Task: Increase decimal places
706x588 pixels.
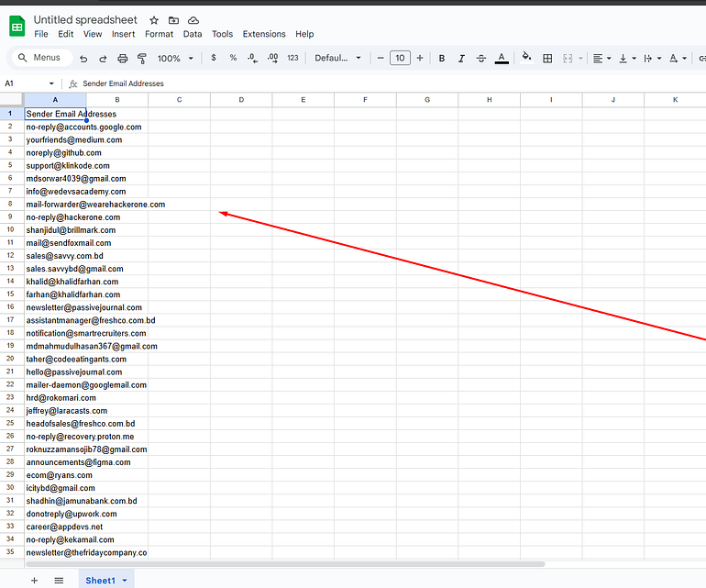Action: click(272, 58)
